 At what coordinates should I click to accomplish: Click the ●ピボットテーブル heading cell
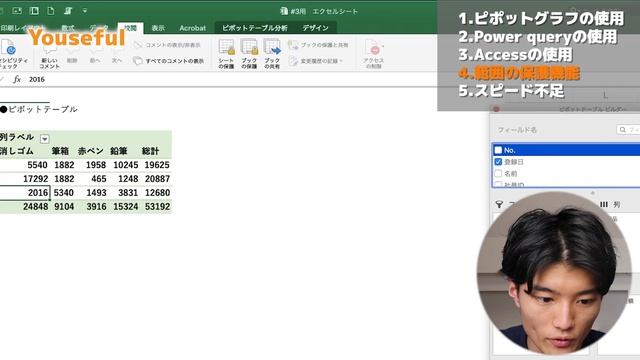tap(39, 109)
